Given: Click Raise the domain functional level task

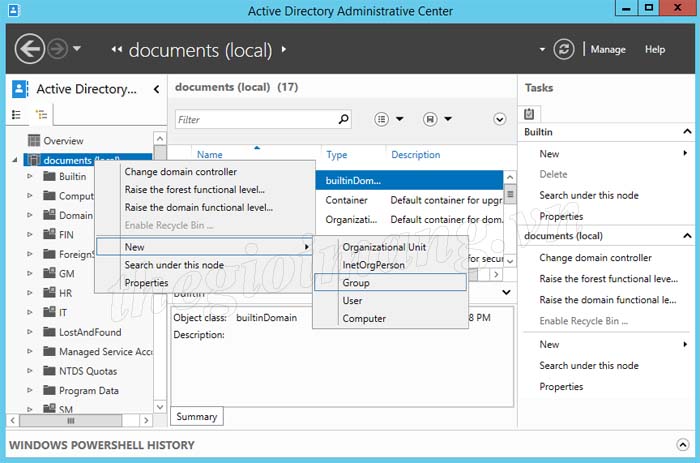Looking at the screenshot, I should pos(608,300).
